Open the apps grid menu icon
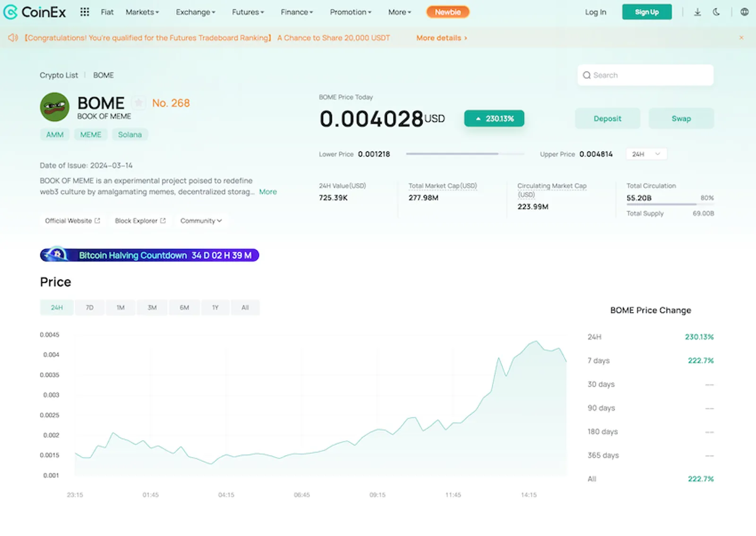The image size is (756, 536). tap(85, 12)
